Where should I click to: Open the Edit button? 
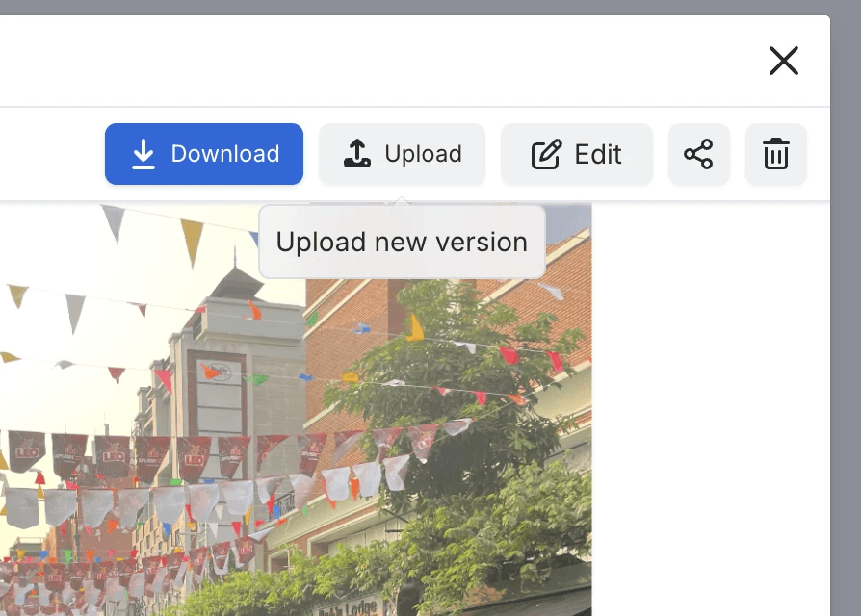[x=576, y=154]
